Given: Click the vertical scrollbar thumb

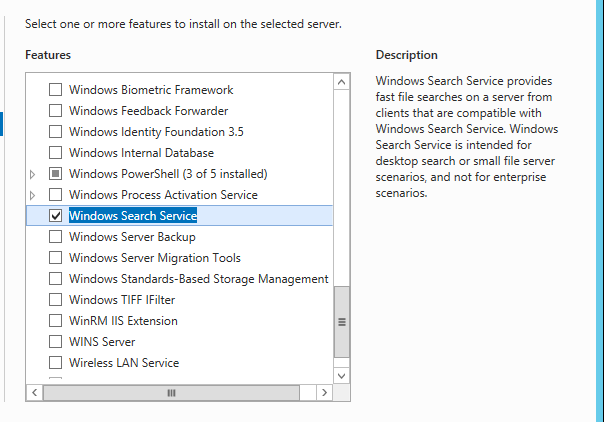Looking at the screenshot, I should [342, 322].
